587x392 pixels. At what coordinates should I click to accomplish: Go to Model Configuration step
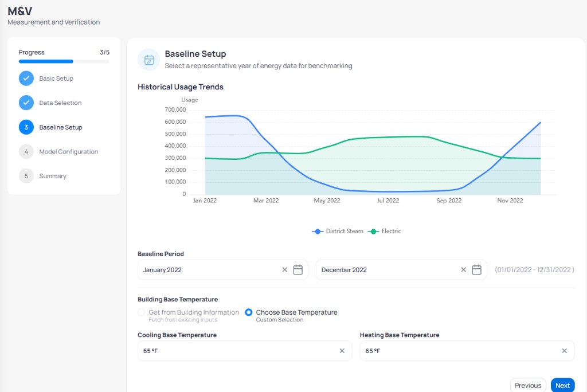59,152
